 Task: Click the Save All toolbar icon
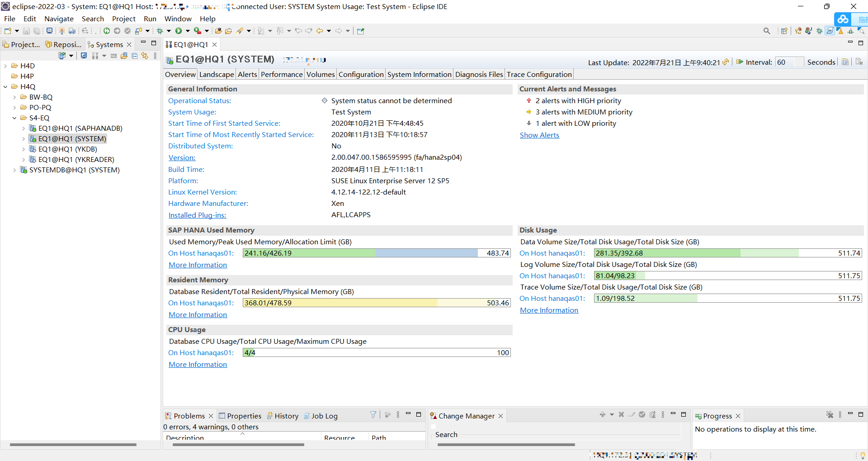pos(37,31)
